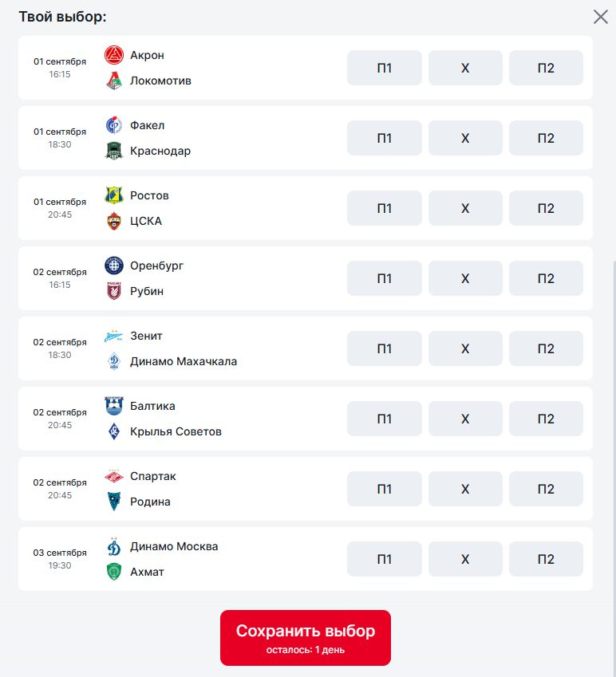Select П2 for Ростов vs ЦСКА

[x=546, y=208]
